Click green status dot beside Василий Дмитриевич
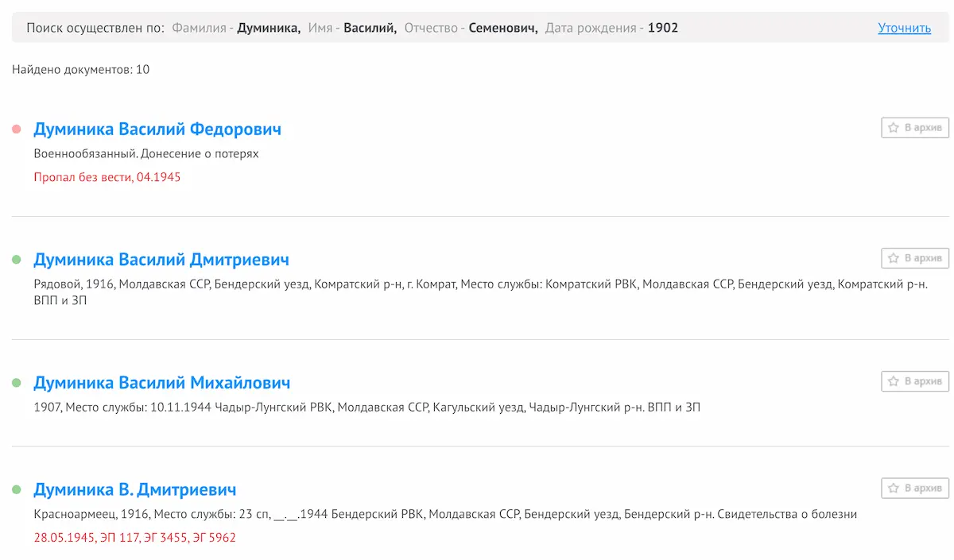 point(16,260)
